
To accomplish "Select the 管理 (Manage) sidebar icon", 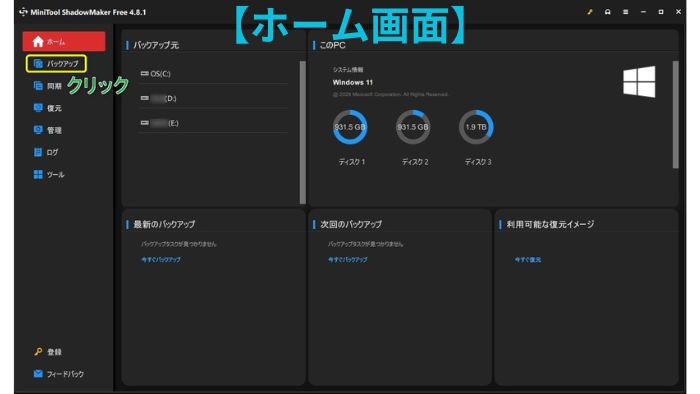I will pyautogui.click(x=38, y=130).
